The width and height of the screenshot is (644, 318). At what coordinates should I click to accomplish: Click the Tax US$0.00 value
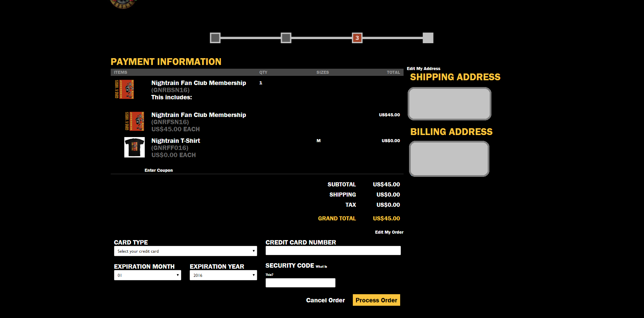pos(388,205)
